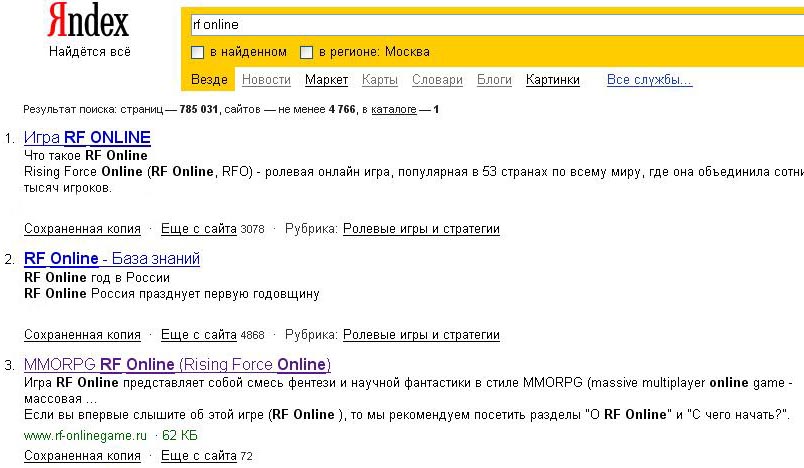The width and height of the screenshot is (804, 468).
Task: Click the www.rf-onlinegame.ru URL
Action: pyautogui.click(x=85, y=436)
